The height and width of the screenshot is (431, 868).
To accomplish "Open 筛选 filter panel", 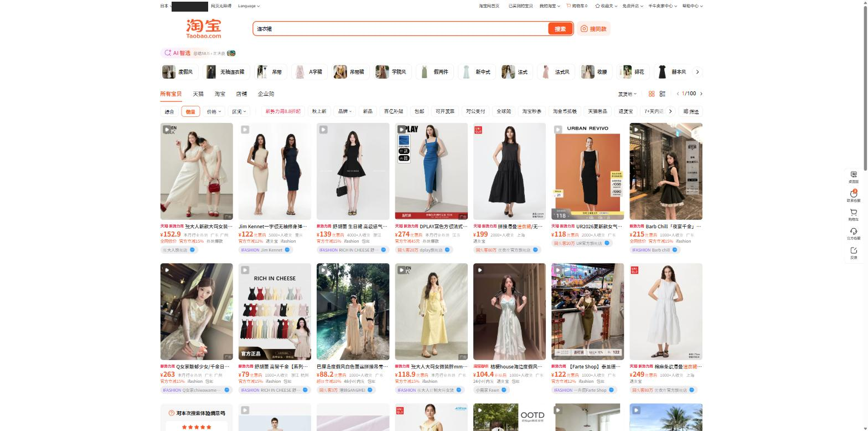I will pyautogui.click(x=692, y=111).
